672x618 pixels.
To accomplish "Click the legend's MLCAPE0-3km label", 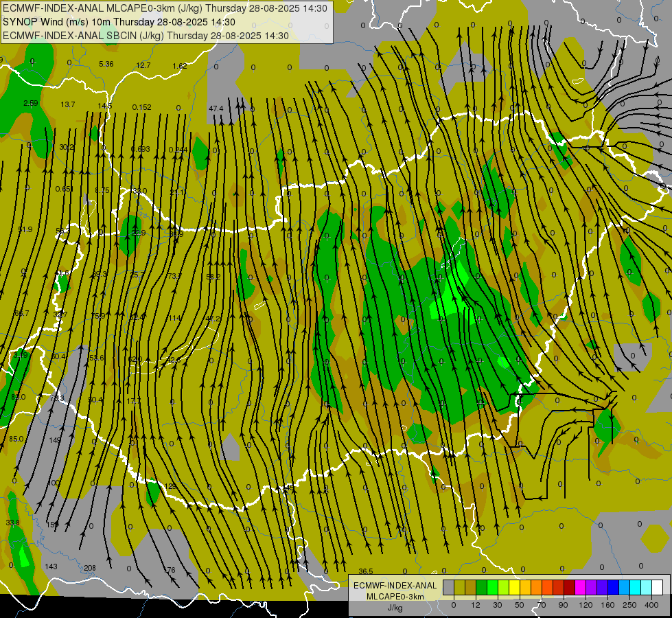I will click(395, 597).
